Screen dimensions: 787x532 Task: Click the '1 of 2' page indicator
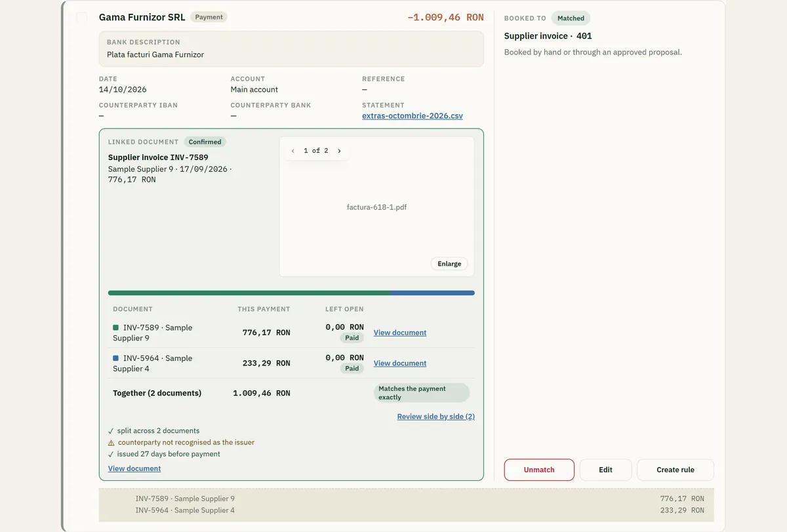316,151
